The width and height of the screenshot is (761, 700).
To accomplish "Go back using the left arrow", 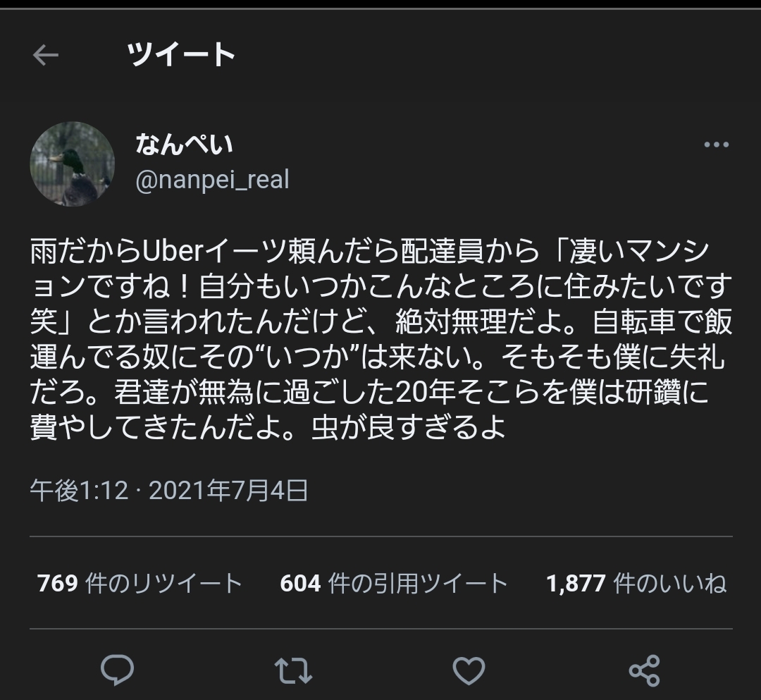I will [46, 56].
